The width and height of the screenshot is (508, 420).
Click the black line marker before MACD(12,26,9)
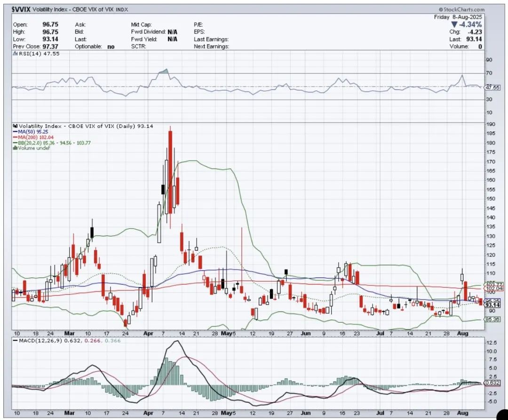15,341
